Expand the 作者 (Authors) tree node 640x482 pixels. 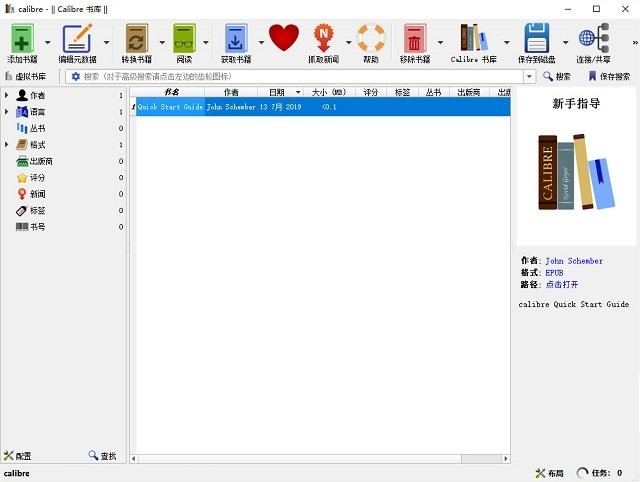7,95
